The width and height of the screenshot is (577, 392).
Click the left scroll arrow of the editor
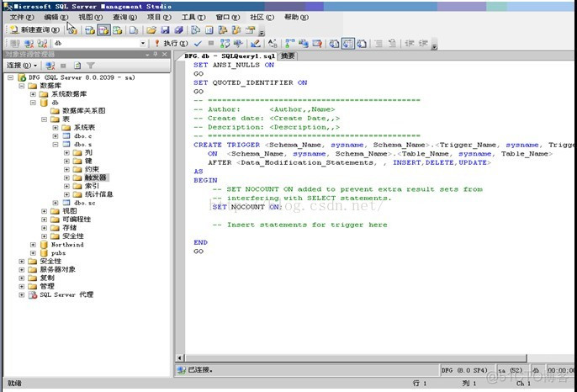tap(180, 358)
